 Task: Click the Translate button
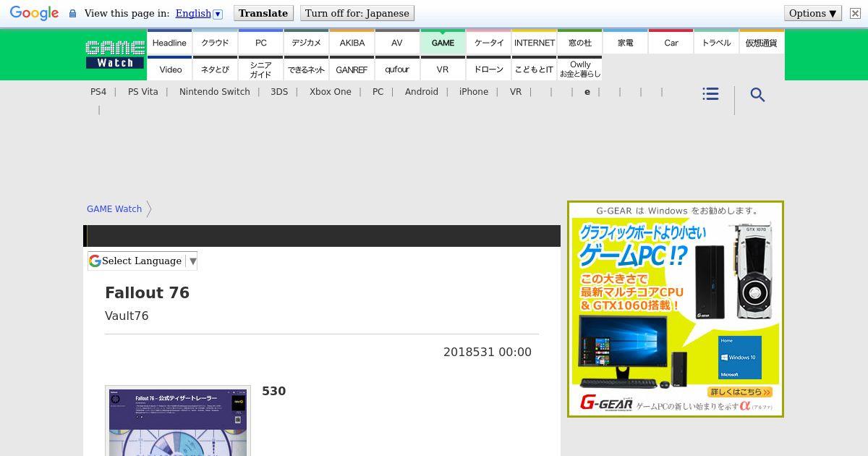click(x=263, y=13)
